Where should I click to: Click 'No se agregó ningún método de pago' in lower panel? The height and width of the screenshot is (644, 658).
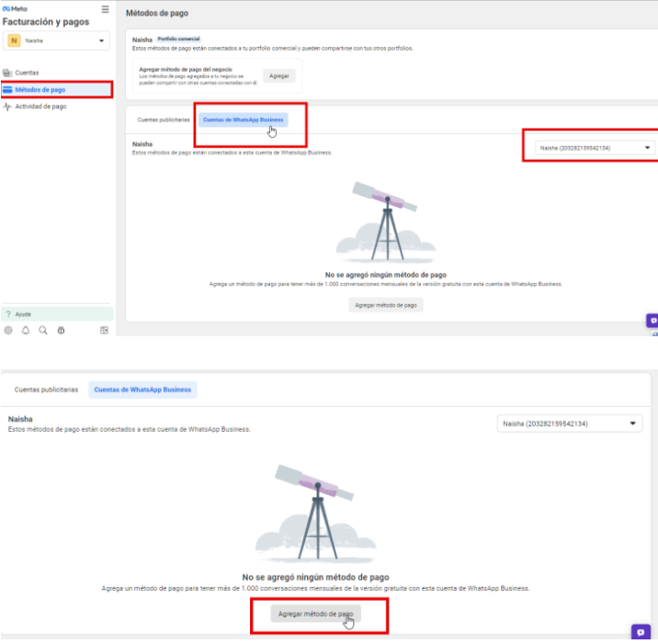[x=315, y=577]
